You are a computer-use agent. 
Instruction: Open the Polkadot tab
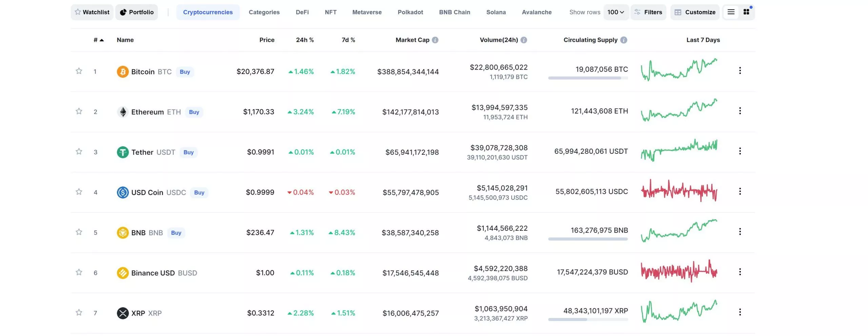tap(410, 12)
